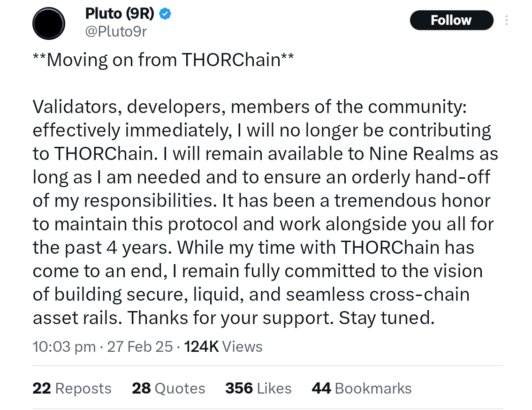The image size is (532, 410).
Task: Click the Likes count for the post
Action: (x=258, y=388)
